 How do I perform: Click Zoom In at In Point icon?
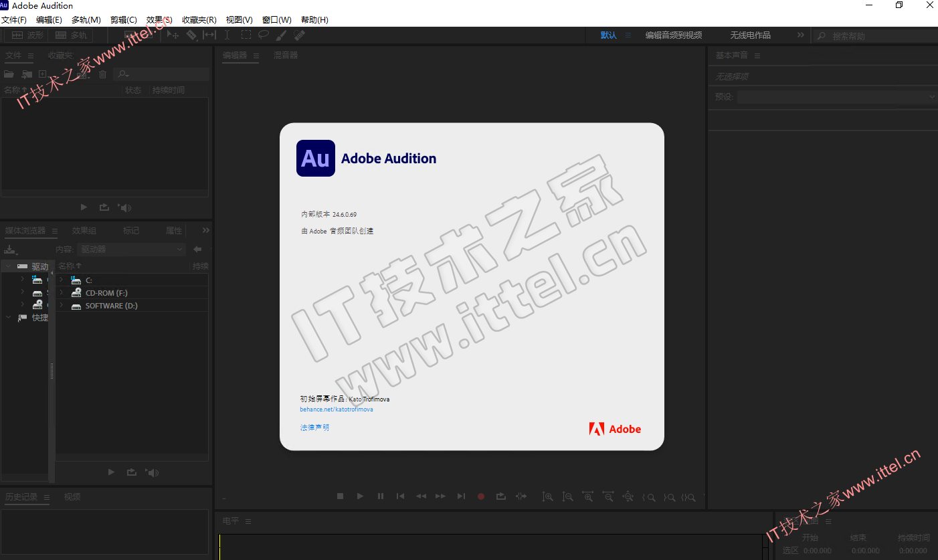(x=649, y=497)
